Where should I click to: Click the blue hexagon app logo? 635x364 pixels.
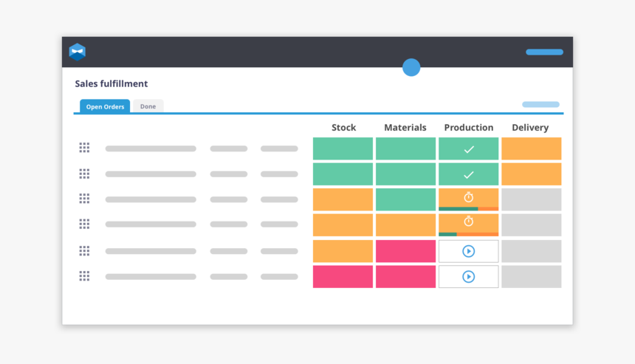pyautogui.click(x=78, y=52)
